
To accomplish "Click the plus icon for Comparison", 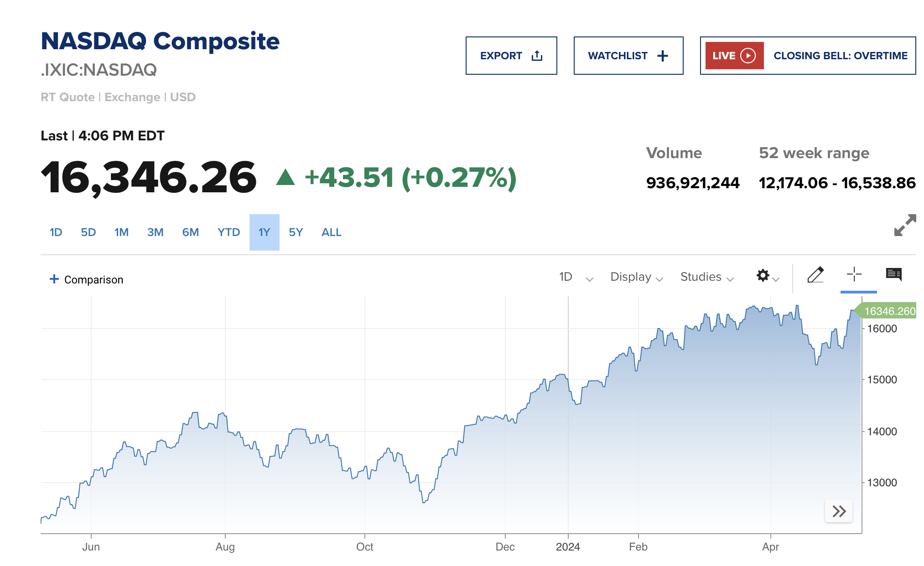I will coord(54,279).
